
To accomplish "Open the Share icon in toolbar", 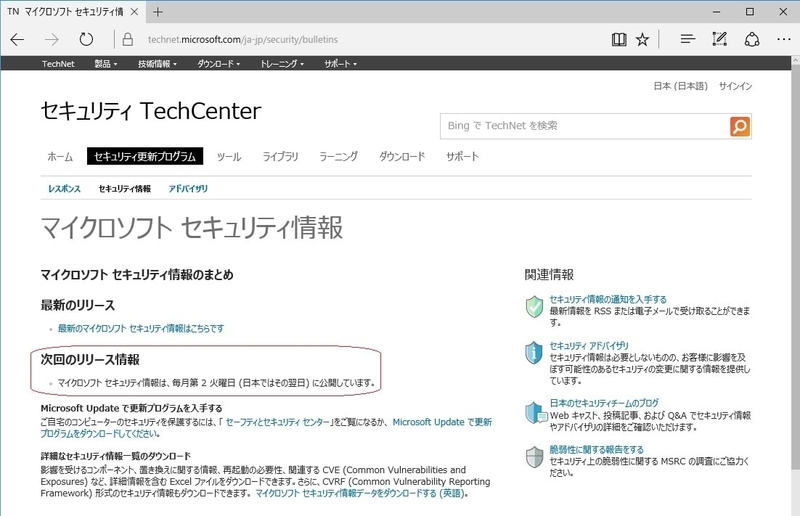I will pyautogui.click(x=752, y=39).
